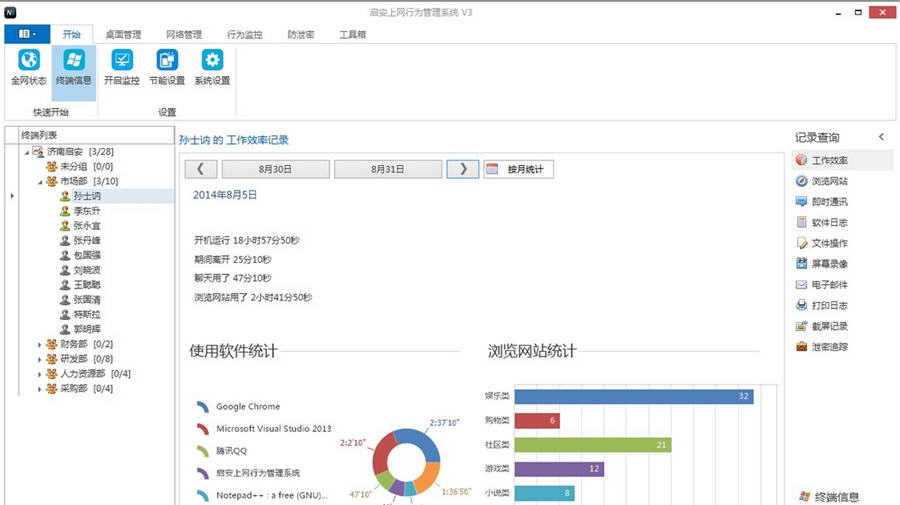Open 文件操作 record query
Viewport: 900px width, 505px height.
click(823, 243)
